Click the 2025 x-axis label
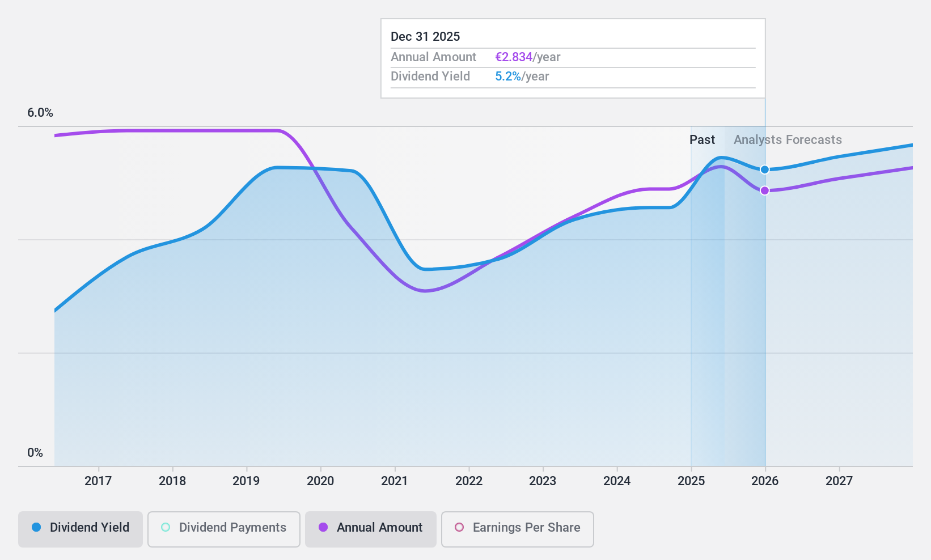 click(x=691, y=481)
